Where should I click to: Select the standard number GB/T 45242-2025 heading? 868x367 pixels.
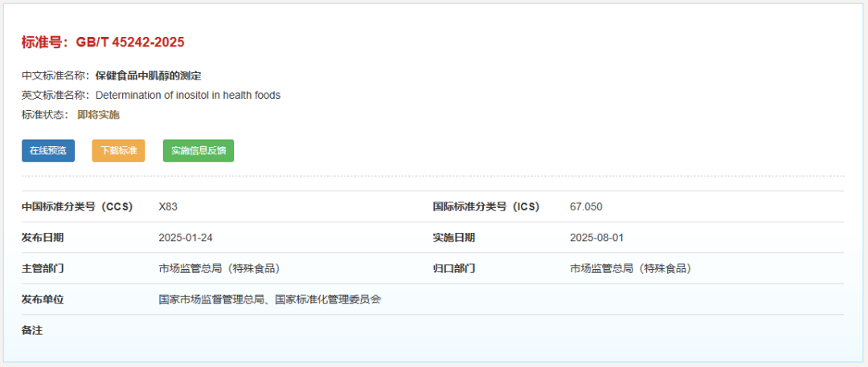click(103, 42)
